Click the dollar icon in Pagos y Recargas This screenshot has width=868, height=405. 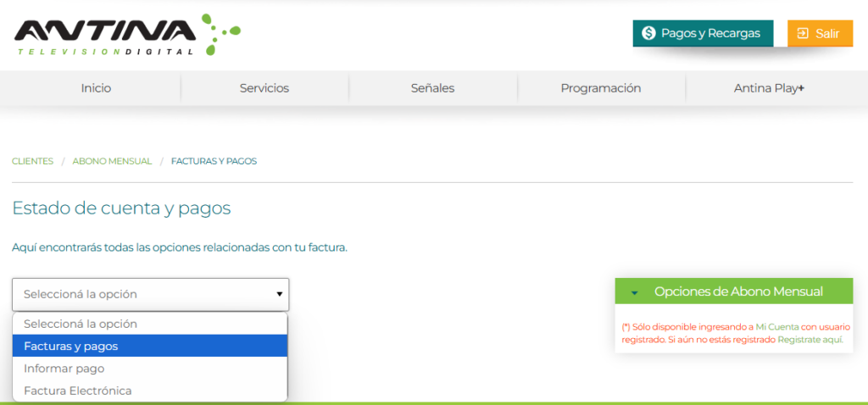(x=649, y=33)
